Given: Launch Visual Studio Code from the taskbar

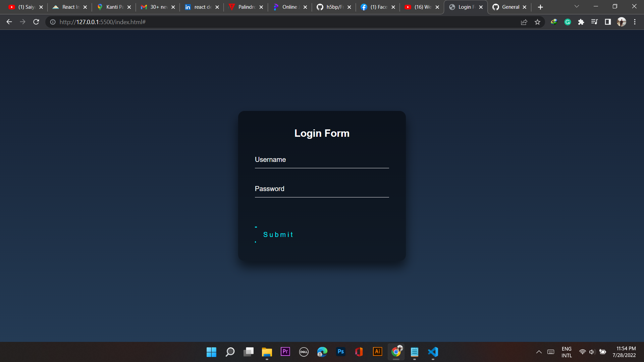Looking at the screenshot, I should [x=433, y=352].
